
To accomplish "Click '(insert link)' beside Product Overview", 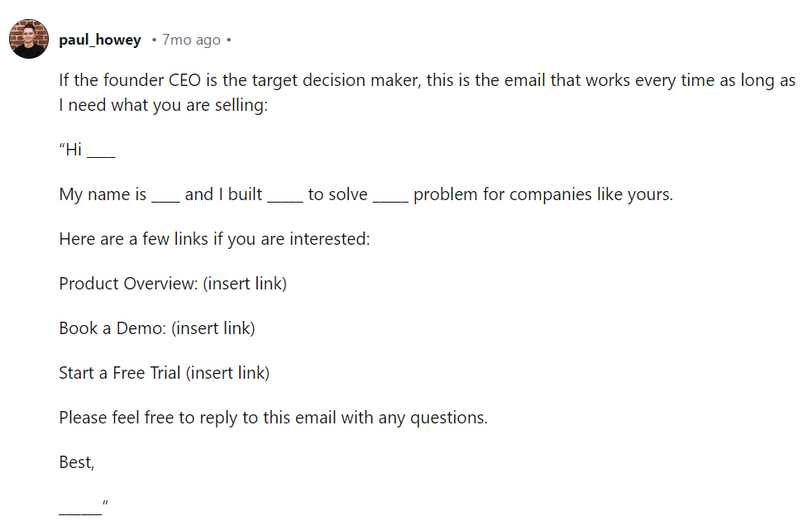I will point(245,284).
